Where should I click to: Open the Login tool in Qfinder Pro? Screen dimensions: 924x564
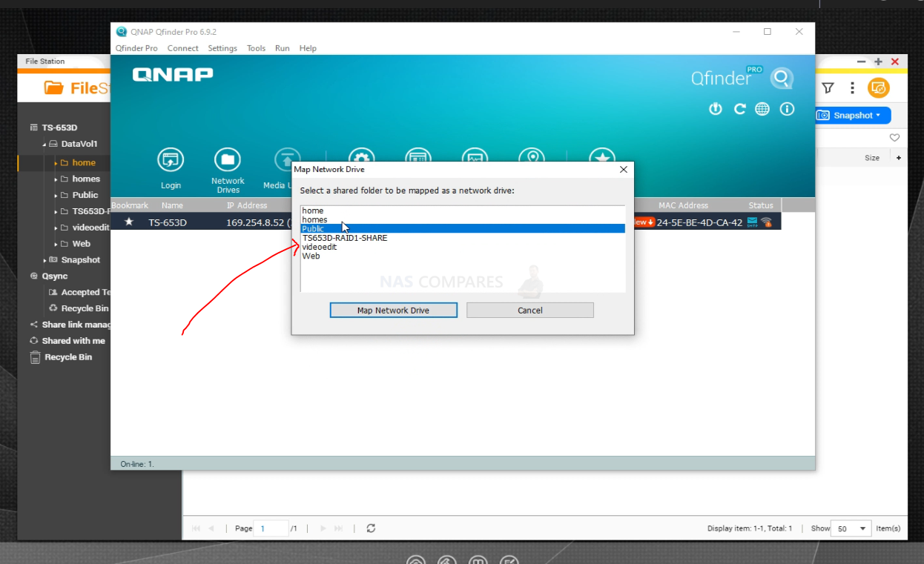[x=171, y=169]
